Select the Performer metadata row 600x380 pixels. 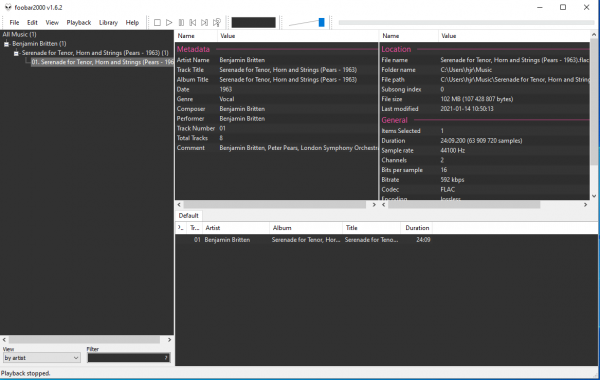pos(276,119)
